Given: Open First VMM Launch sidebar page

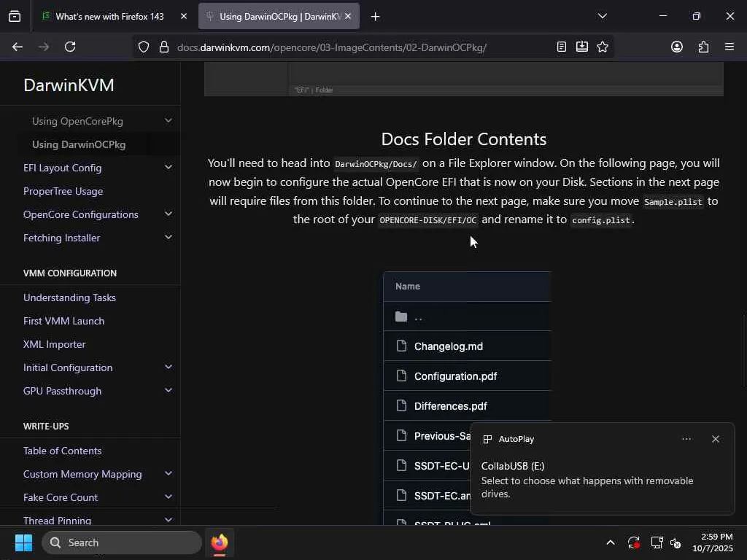Looking at the screenshot, I should [x=64, y=322].
